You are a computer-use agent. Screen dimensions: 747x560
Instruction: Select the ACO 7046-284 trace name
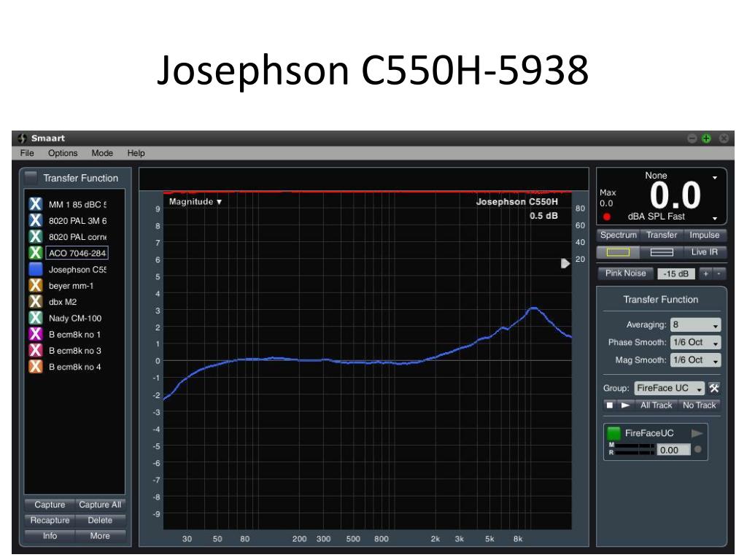tap(77, 253)
